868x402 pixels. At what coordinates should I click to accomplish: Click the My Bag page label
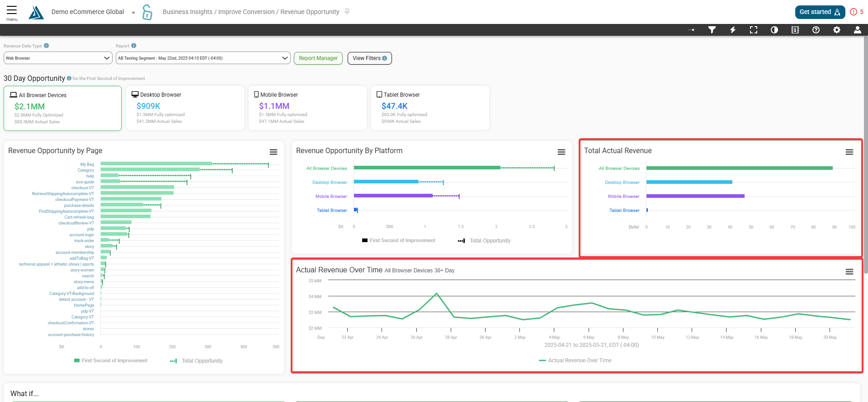pyautogui.click(x=87, y=164)
